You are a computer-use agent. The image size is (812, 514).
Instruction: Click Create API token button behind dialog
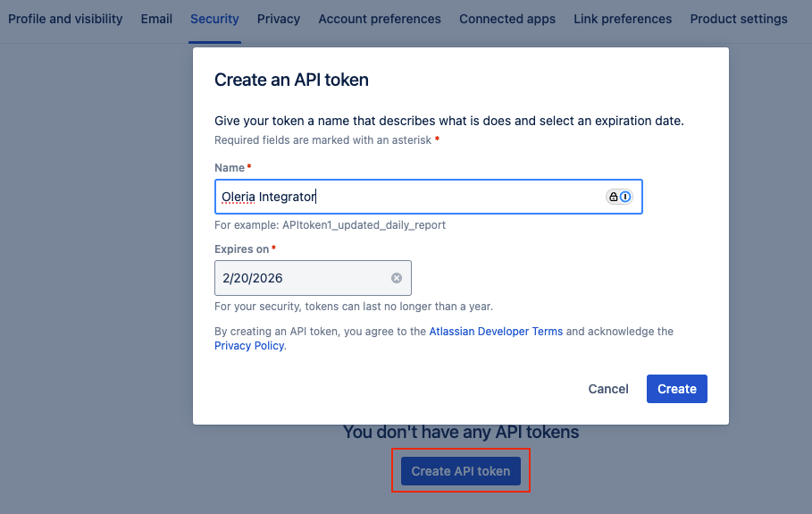click(461, 471)
